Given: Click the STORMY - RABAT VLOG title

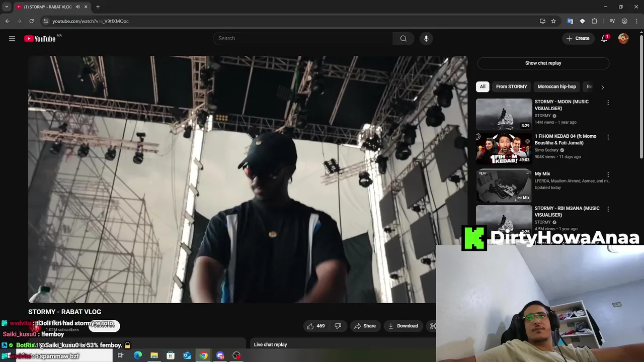Looking at the screenshot, I should coord(64,312).
